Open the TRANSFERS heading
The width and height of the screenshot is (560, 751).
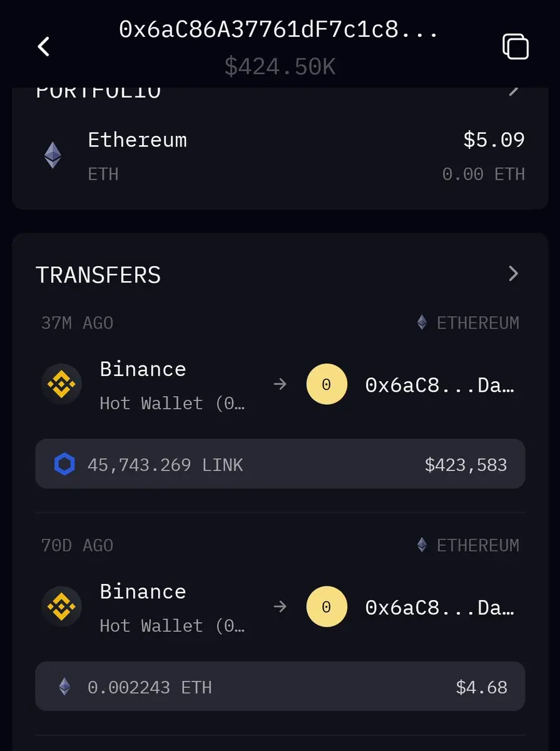[x=98, y=275]
